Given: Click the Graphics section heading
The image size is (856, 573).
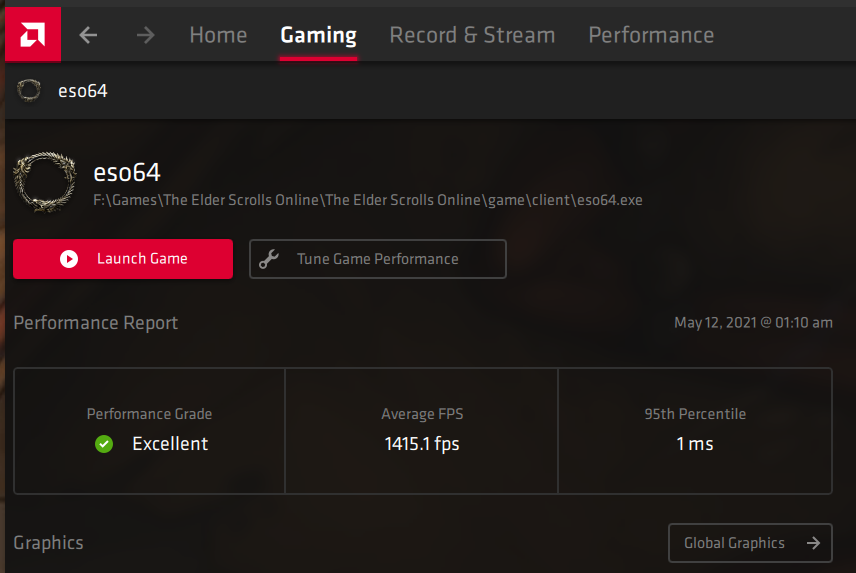Looking at the screenshot, I should (49, 543).
